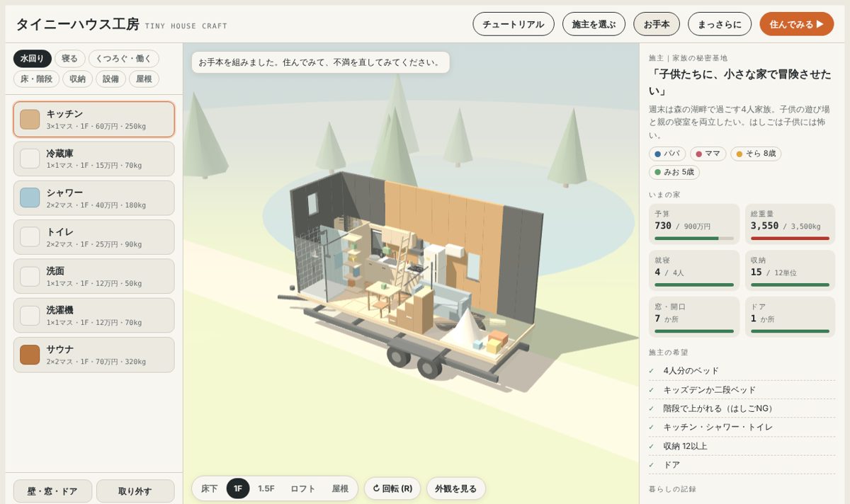Open the 収納 category tab

click(78, 79)
